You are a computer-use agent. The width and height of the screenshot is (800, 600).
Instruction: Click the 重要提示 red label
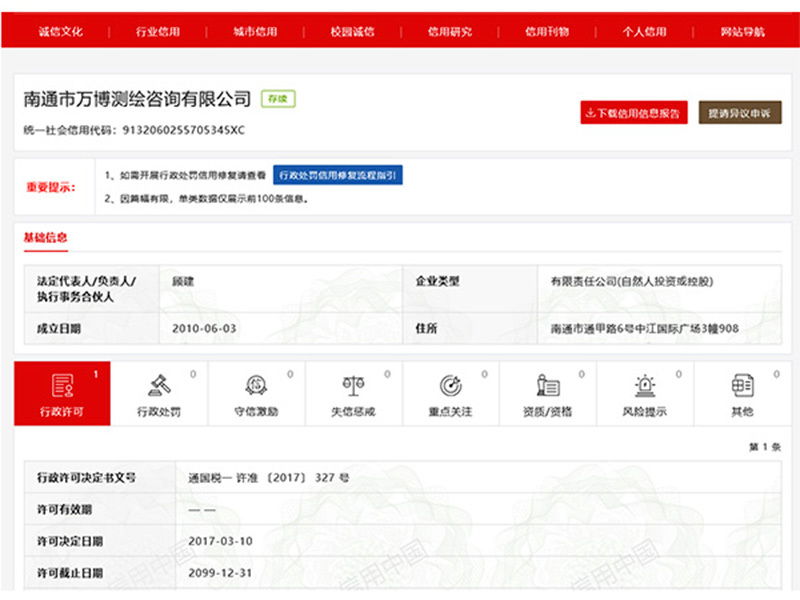tap(51, 187)
